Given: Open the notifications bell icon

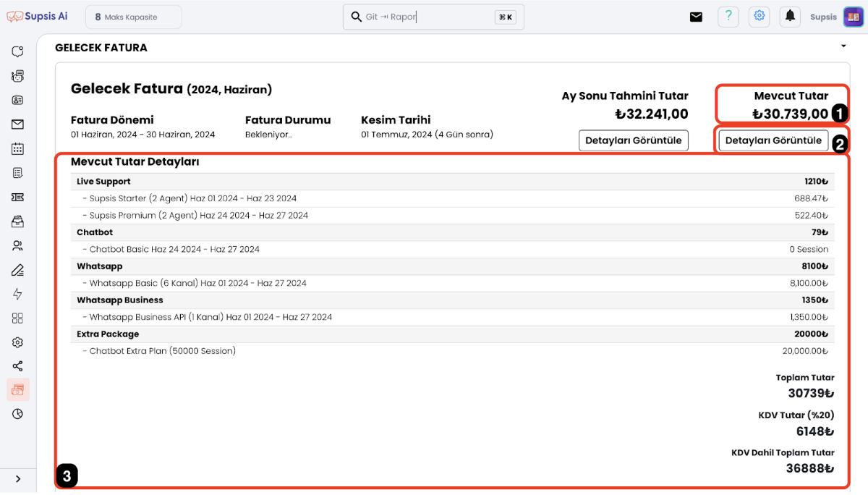Looking at the screenshot, I should 790,17.
